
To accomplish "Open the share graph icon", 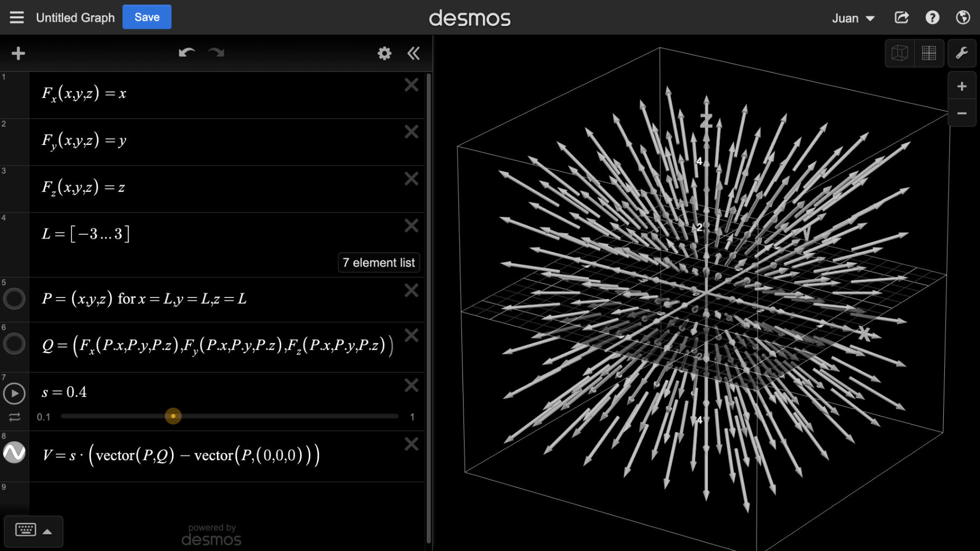I will click(902, 17).
